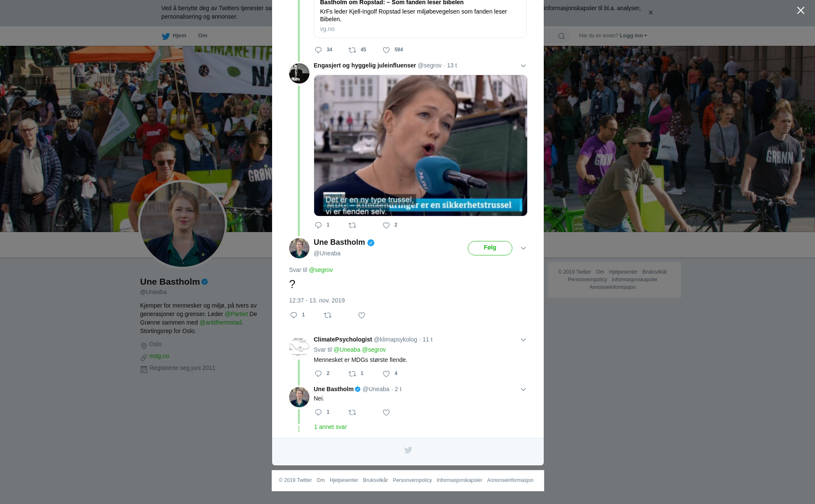The width and height of the screenshot is (815, 504).
Task: Open the '11 t' timestamp on ClimatePsychologist's tweet
Action: tap(427, 339)
